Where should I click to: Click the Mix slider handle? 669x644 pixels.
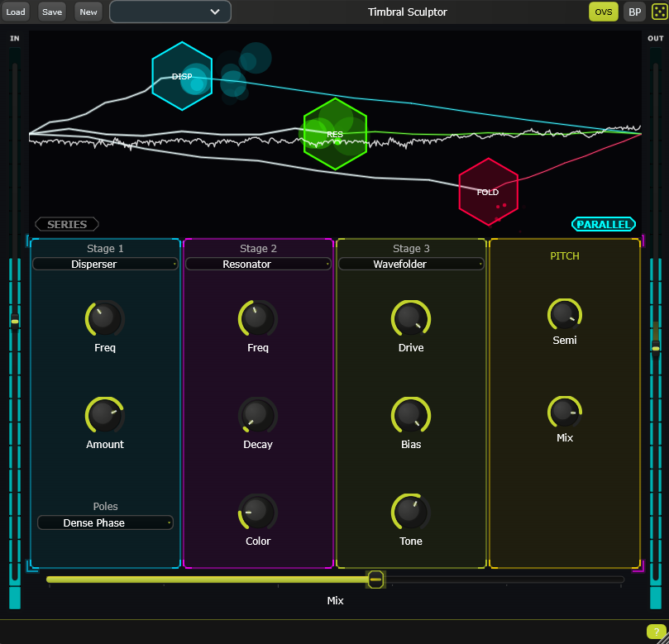375,580
